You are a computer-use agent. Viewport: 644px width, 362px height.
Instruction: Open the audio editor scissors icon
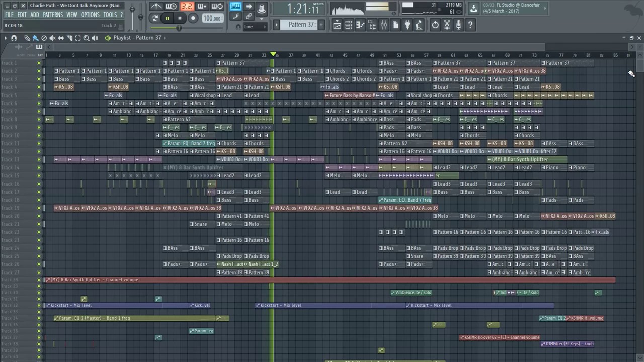click(x=447, y=25)
